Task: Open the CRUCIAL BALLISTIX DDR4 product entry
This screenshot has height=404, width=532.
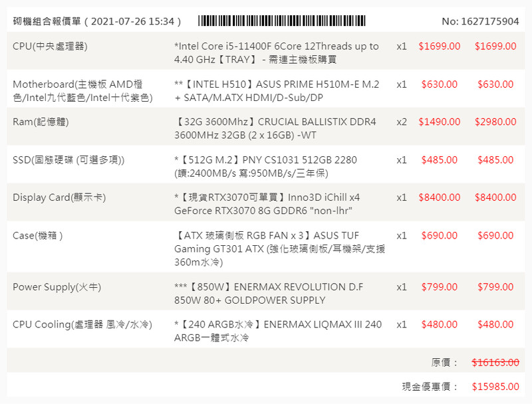Action: click(276, 128)
